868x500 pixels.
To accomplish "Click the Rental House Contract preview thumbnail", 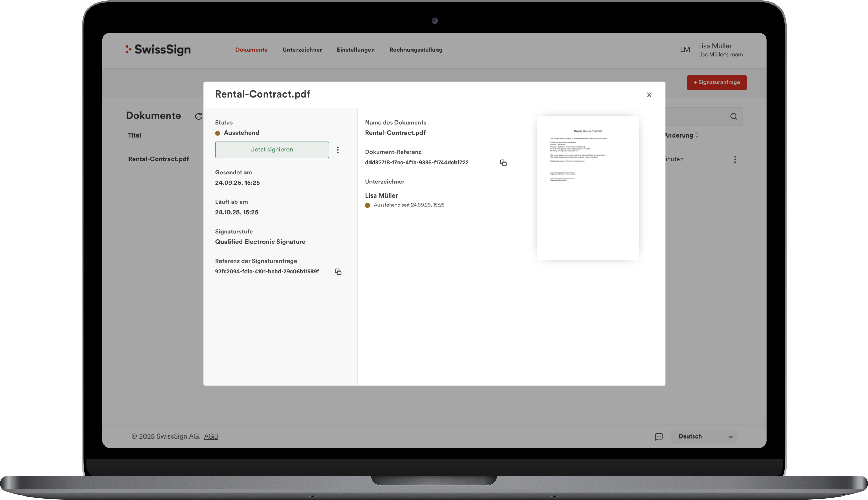I will pyautogui.click(x=587, y=187).
